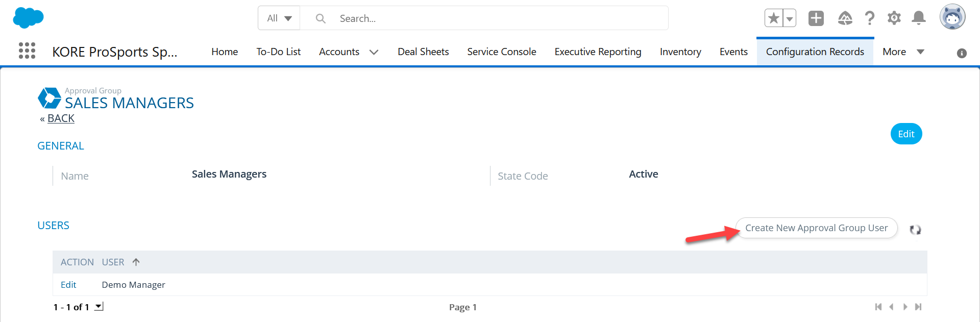This screenshot has height=322, width=980.
Task: Go to the next page of users
Action: coord(905,307)
